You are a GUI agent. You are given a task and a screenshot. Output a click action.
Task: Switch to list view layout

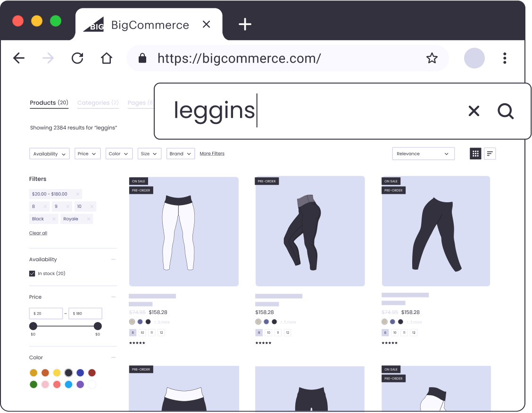point(490,154)
